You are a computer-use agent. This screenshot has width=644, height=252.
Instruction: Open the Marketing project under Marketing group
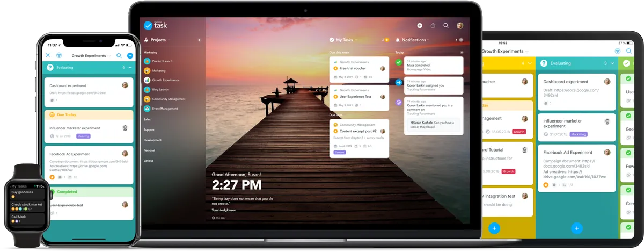[x=155, y=70]
